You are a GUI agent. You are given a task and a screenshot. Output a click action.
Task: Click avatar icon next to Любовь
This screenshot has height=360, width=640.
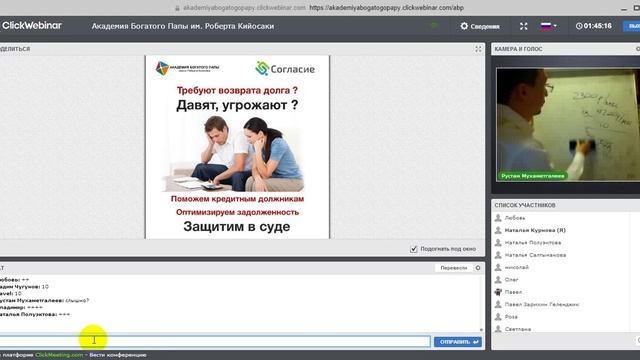[498, 218]
